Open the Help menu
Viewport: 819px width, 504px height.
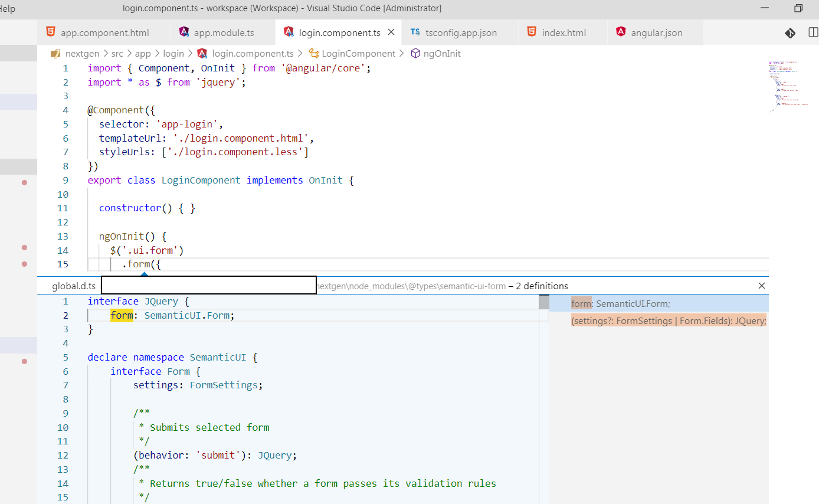point(8,8)
